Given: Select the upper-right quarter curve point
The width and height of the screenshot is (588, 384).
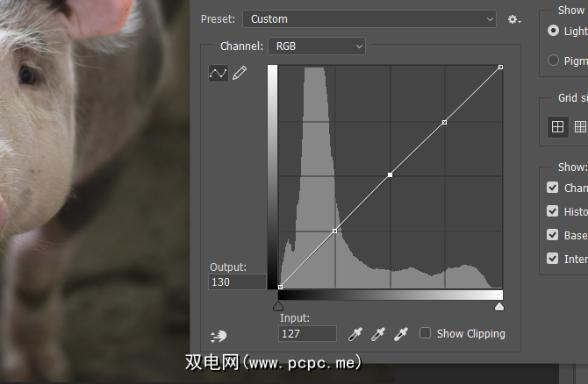Looking at the screenshot, I should coord(444,122).
